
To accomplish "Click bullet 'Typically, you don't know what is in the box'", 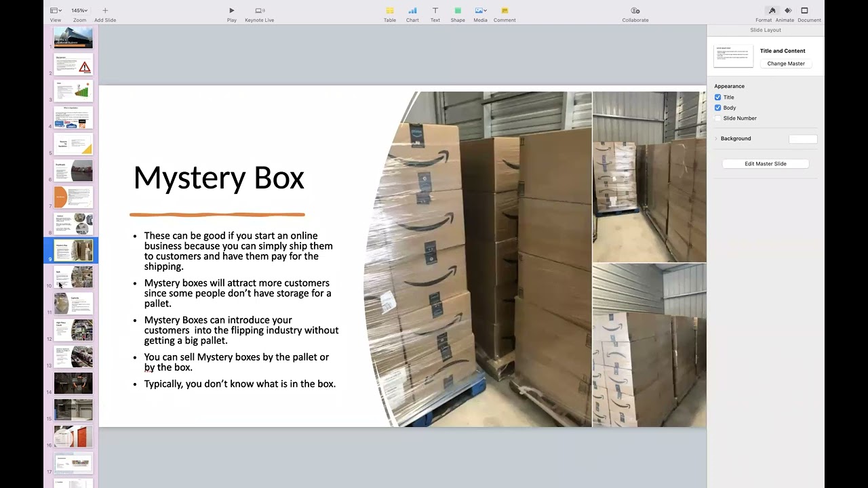I will click(240, 384).
